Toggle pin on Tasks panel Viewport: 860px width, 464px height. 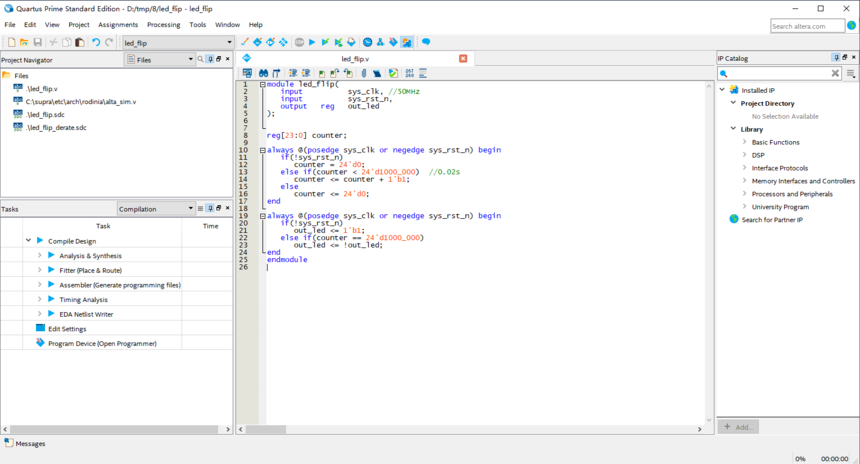(x=210, y=208)
